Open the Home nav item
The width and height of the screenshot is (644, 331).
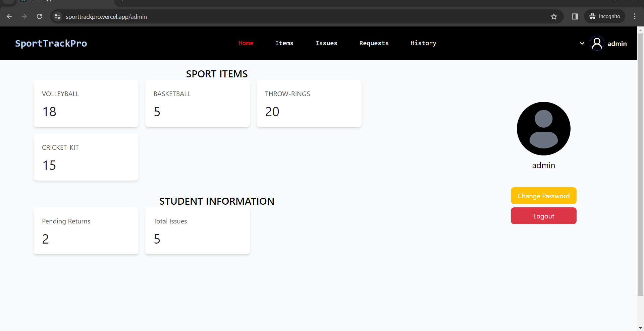tap(246, 43)
